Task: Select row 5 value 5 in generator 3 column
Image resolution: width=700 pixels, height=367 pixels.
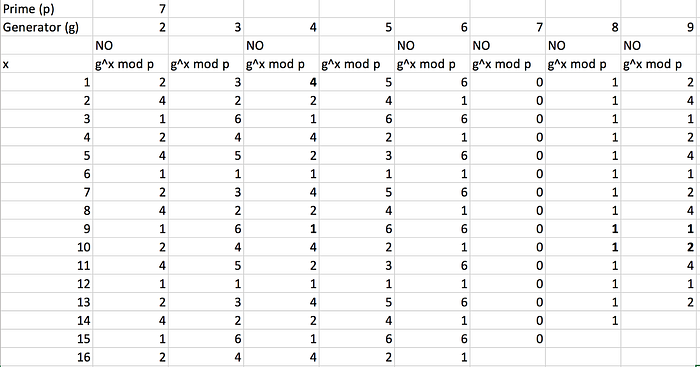Action: click(x=206, y=155)
